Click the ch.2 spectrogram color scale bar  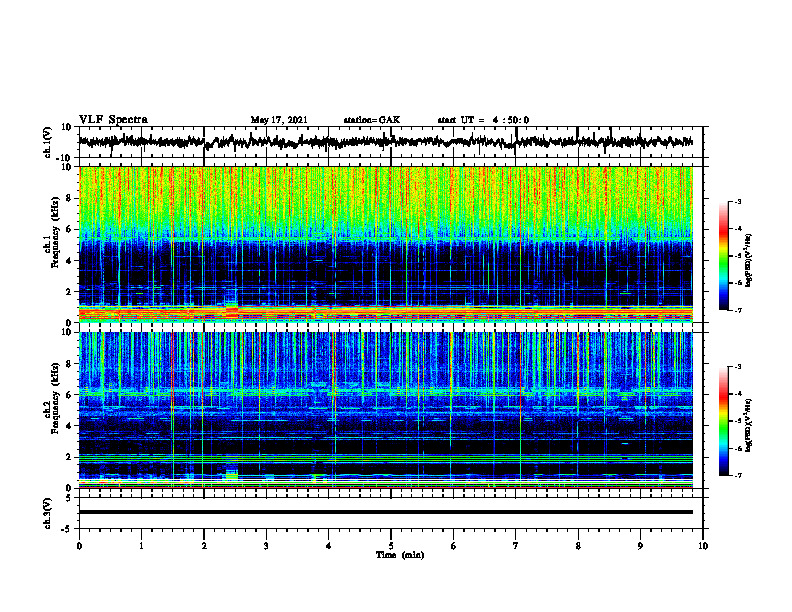[723, 421]
